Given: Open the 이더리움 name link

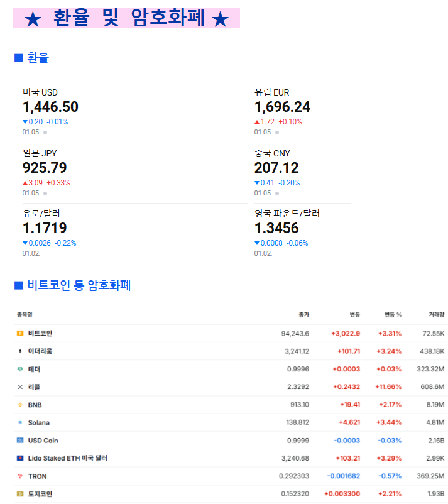Looking at the screenshot, I should pos(40,351).
